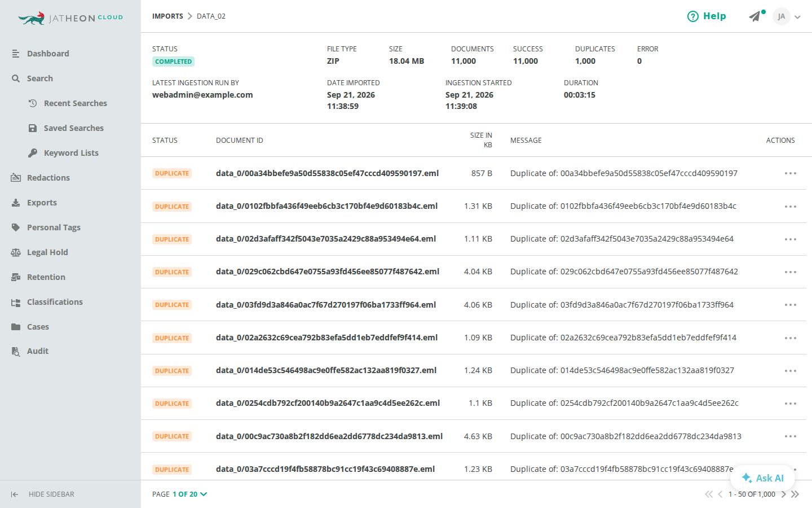Jump to the last page arrow
Screen dimensions: 812x508
[x=795, y=494]
